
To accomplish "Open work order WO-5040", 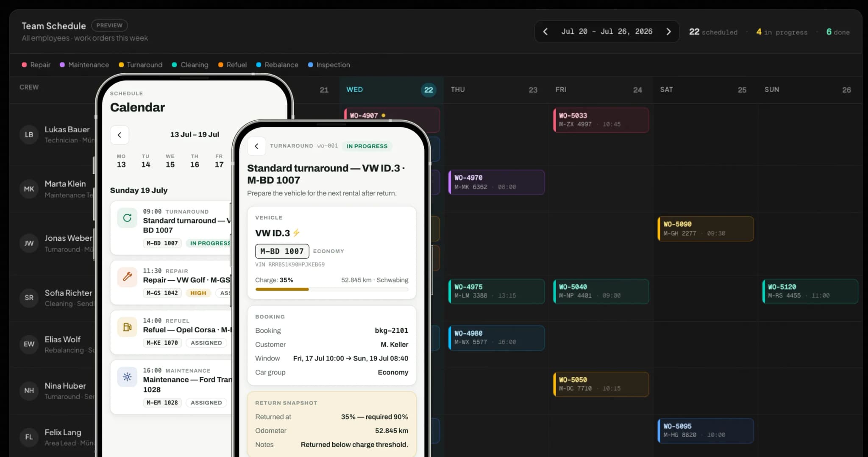I will pyautogui.click(x=601, y=291).
